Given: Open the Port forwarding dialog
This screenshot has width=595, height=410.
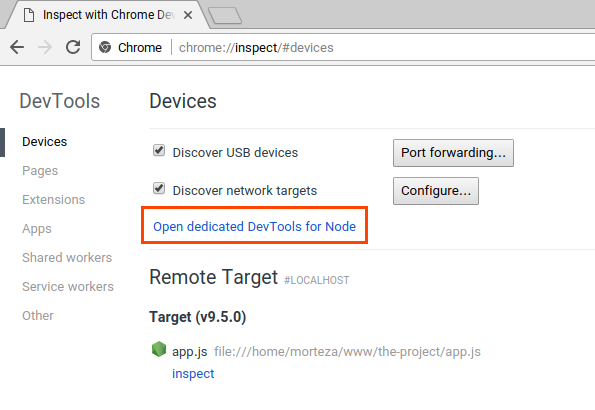Looking at the screenshot, I should pos(453,153).
